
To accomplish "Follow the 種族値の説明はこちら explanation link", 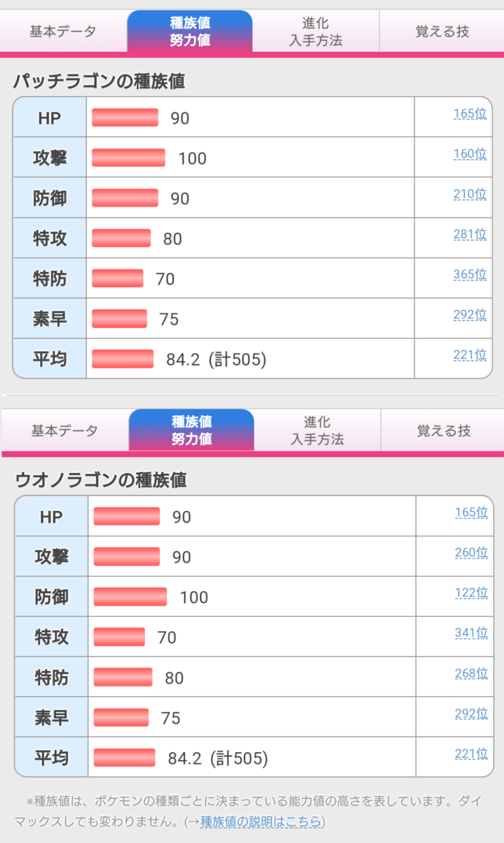I will pyautogui.click(x=260, y=821).
